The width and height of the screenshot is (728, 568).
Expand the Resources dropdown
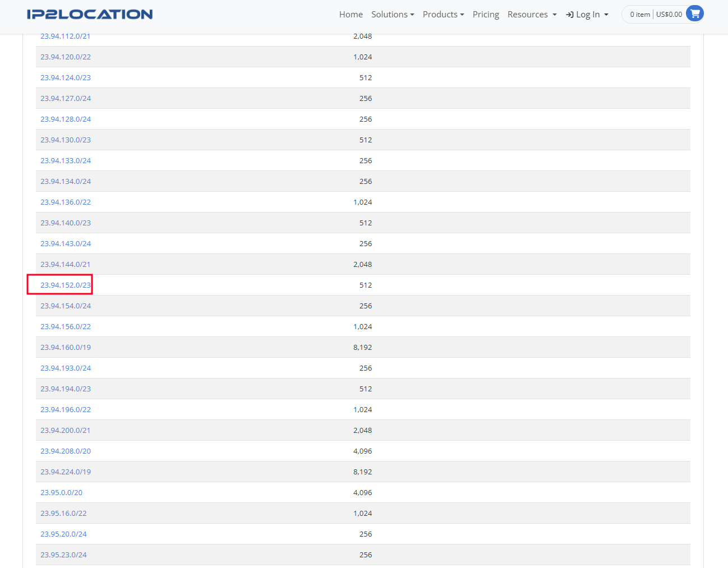532,15
